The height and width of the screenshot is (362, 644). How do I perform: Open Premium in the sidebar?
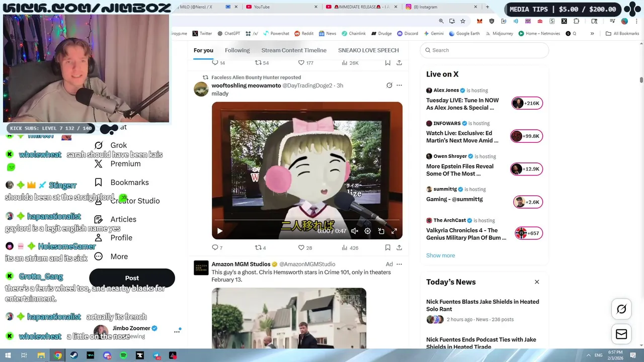click(118, 164)
